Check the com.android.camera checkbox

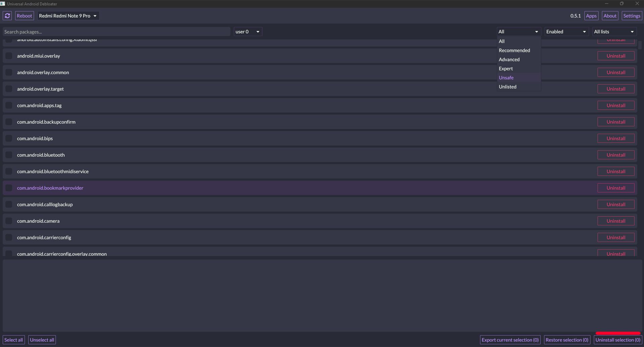(x=9, y=221)
